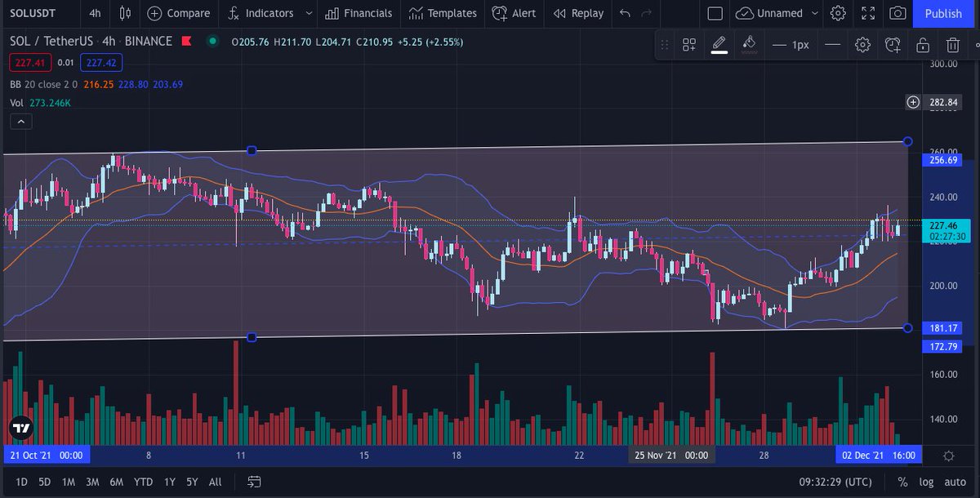Choose channel background fill color
This screenshot has width=980, height=498.
[x=749, y=45]
